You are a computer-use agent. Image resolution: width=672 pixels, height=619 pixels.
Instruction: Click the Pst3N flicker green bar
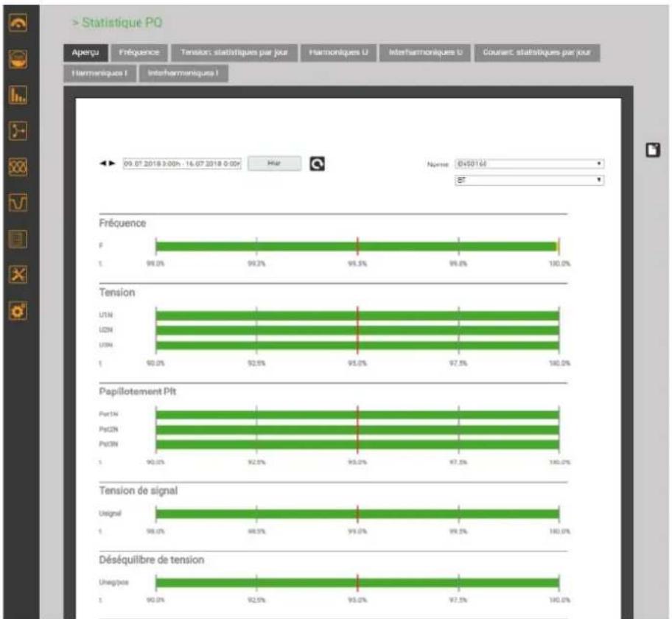(x=357, y=444)
